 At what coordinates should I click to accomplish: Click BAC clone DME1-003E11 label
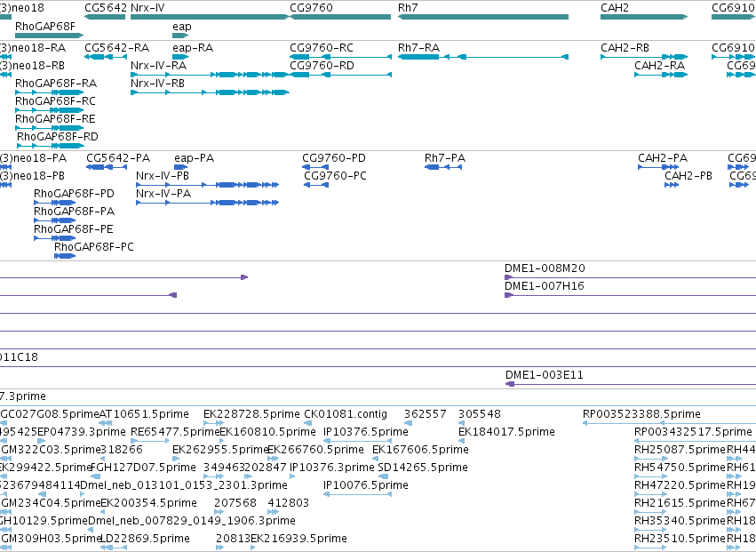(x=545, y=375)
